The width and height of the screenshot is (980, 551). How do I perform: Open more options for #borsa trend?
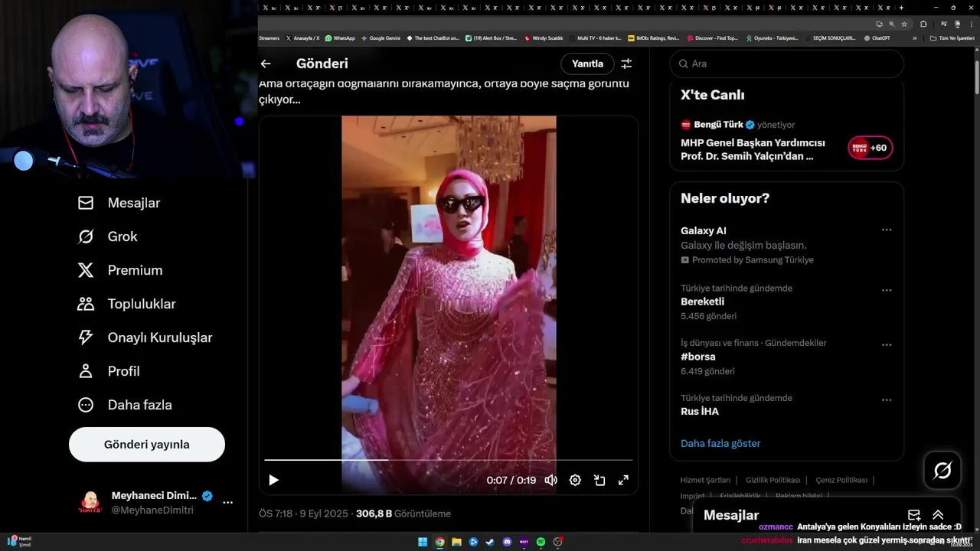point(887,345)
